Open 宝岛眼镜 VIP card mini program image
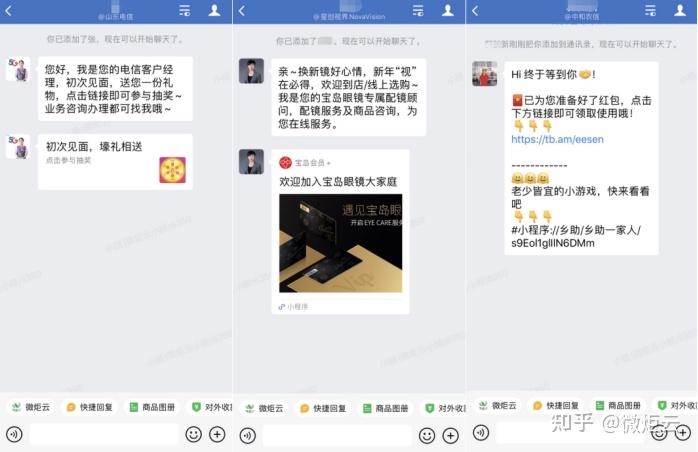 pyautogui.click(x=341, y=243)
